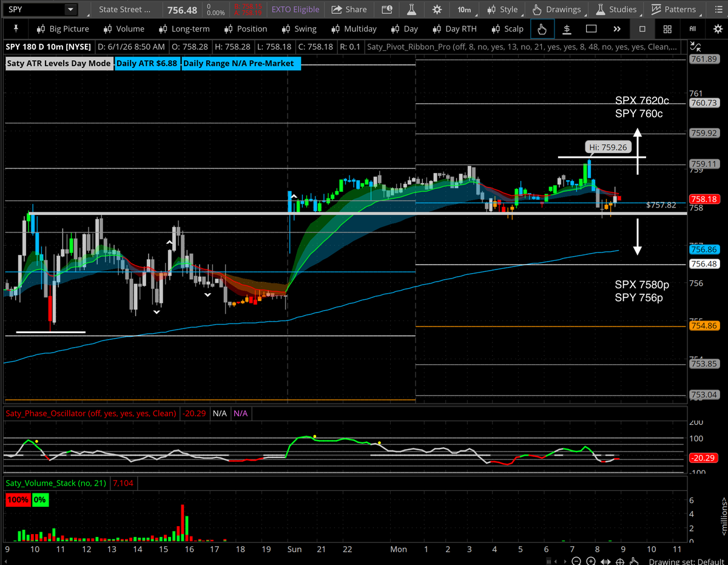Open the Patterns menu
This screenshot has width=728, height=565.
point(673,9)
